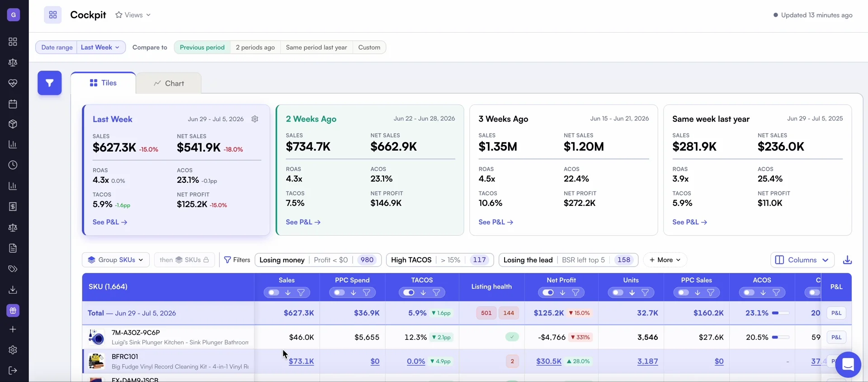Open the clock history icon in sidebar
The height and width of the screenshot is (382, 868).
point(13,165)
